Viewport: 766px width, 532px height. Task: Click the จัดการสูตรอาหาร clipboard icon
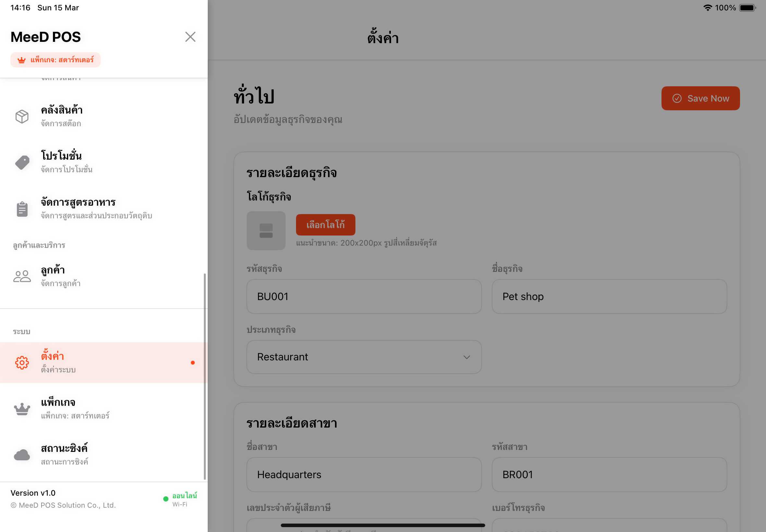point(22,209)
